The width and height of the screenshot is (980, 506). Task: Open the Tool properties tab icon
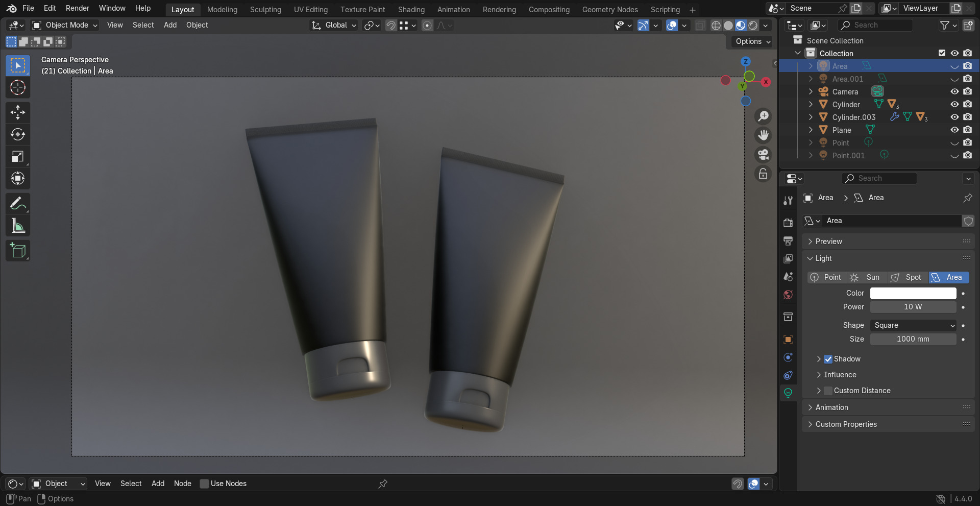coord(788,201)
